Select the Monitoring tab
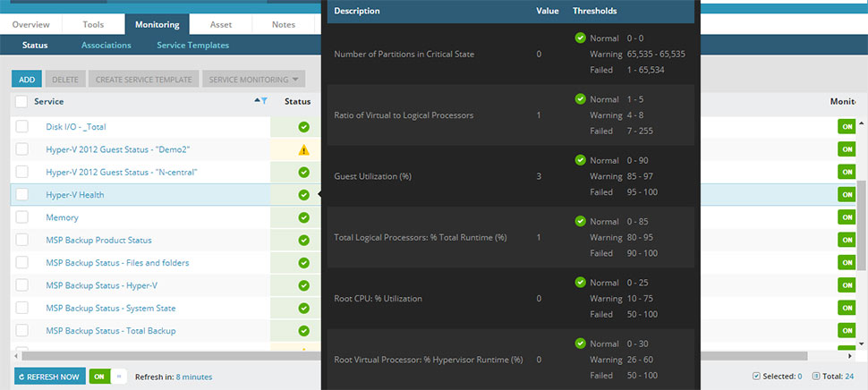Image resolution: width=868 pixels, height=390 pixels. coord(157,24)
